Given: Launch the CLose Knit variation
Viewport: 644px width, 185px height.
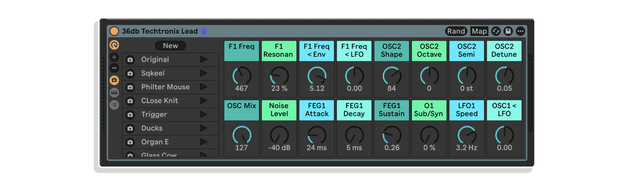Looking at the screenshot, I should point(204,101).
